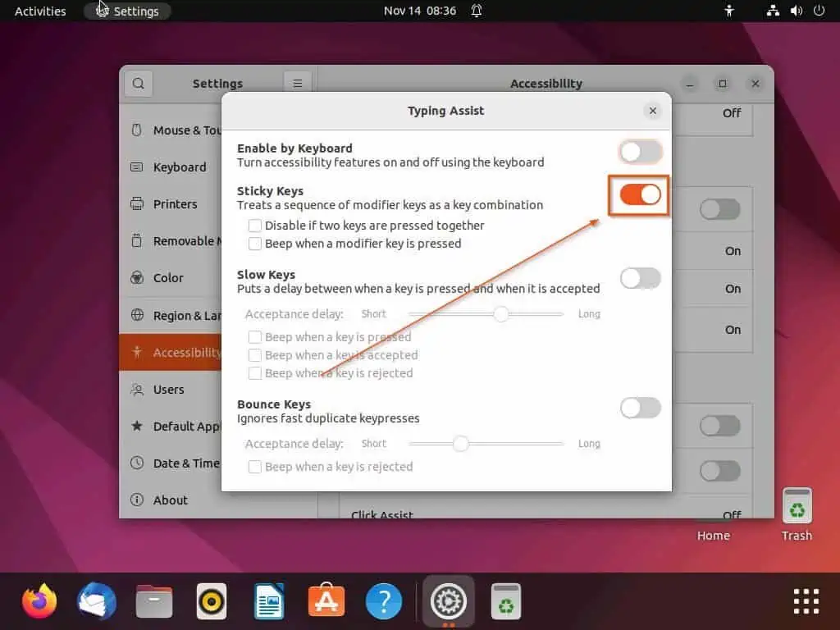Open Rhythmbox music player in dock
Viewport: 840px width, 630px height.
[x=212, y=602]
